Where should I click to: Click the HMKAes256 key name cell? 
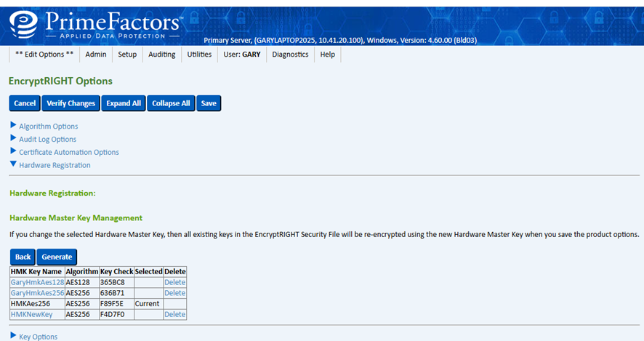tap(37, 304)
